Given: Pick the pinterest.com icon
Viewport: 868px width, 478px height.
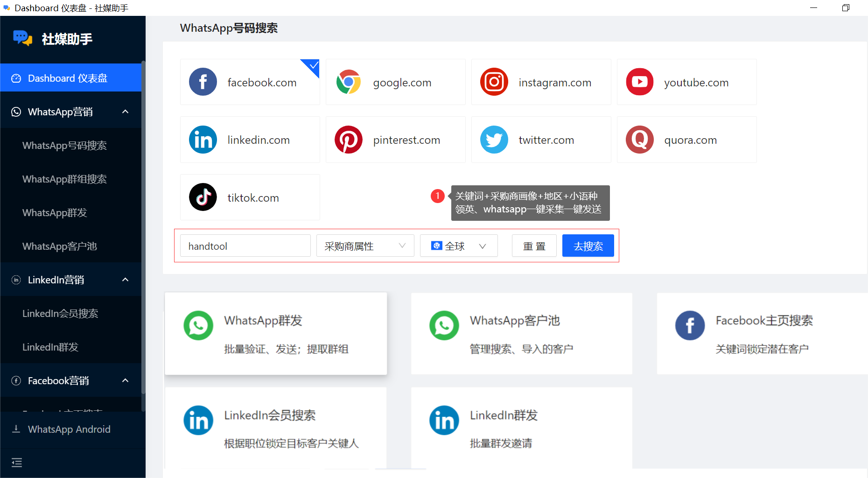Looking at the screenshot, I should [349, 140].
